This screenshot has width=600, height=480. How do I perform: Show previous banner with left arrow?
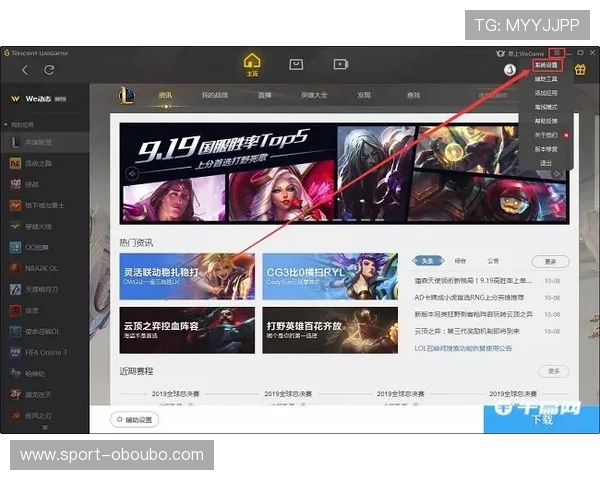(132, 173)
